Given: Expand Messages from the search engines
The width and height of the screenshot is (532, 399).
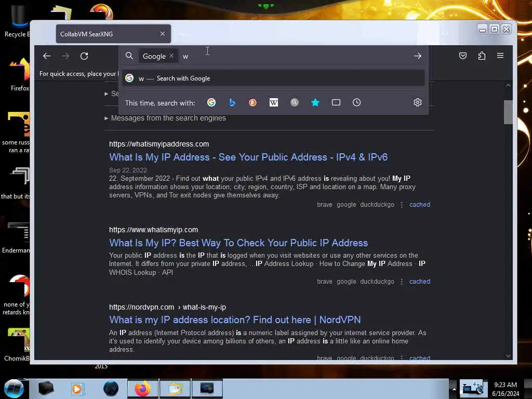Looking at the screenshot, I should pos(165,118).
